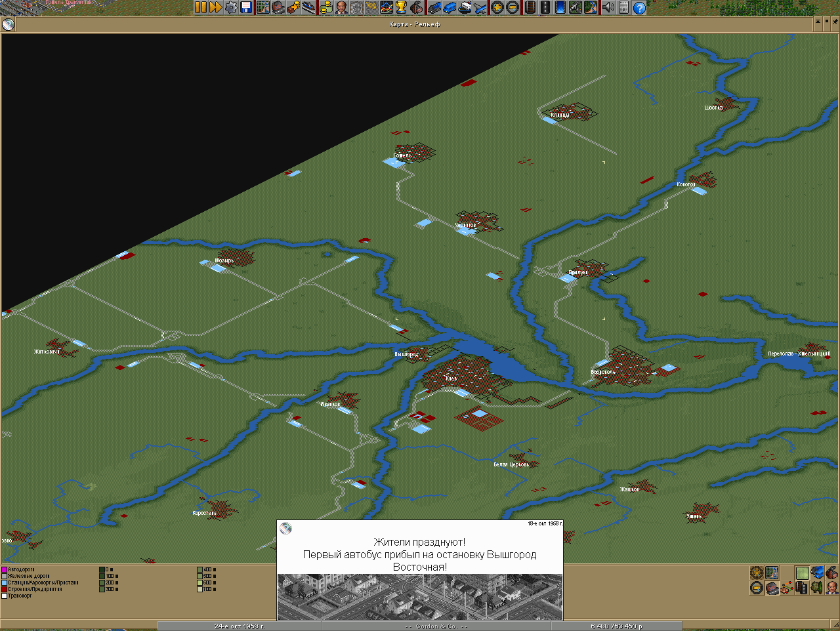Show the list of road vehicles

(450, 7)
